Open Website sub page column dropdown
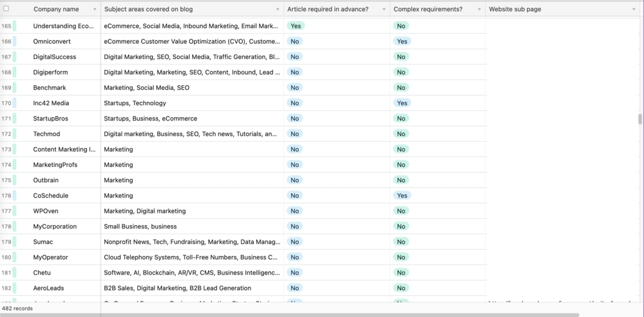644x317 pixels. tap(634, 9)
